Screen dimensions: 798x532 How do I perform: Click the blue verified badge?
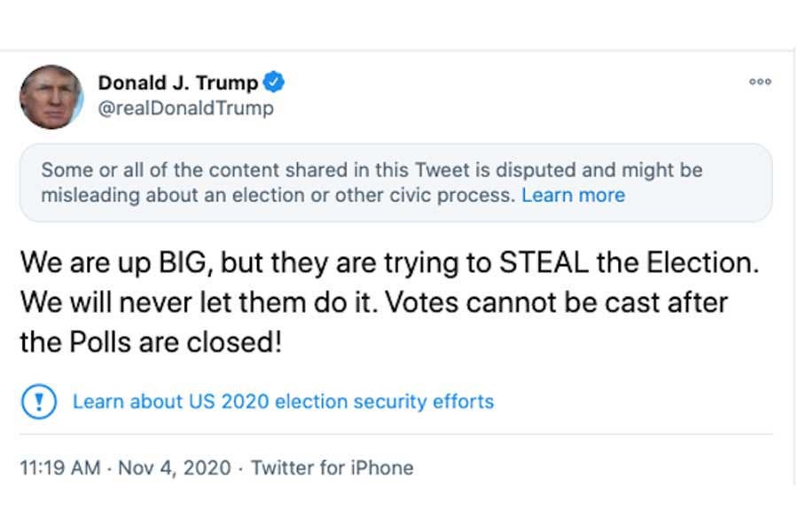coord(275,83)
